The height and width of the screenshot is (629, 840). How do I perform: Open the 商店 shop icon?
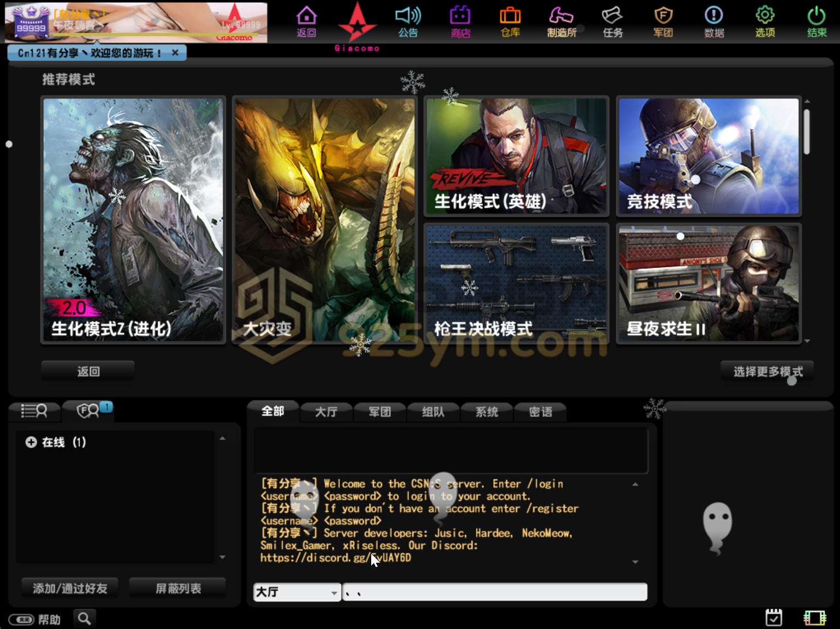461,22
